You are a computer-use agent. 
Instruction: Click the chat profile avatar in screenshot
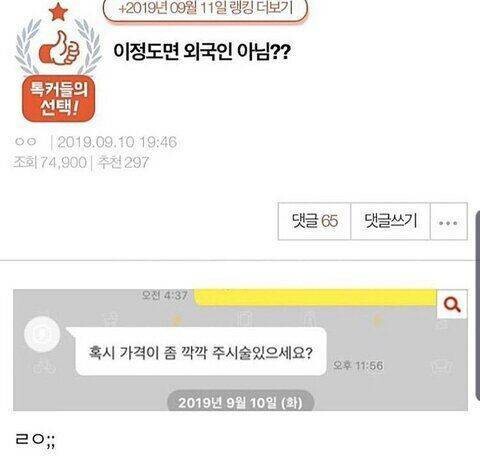pos(42,334)
